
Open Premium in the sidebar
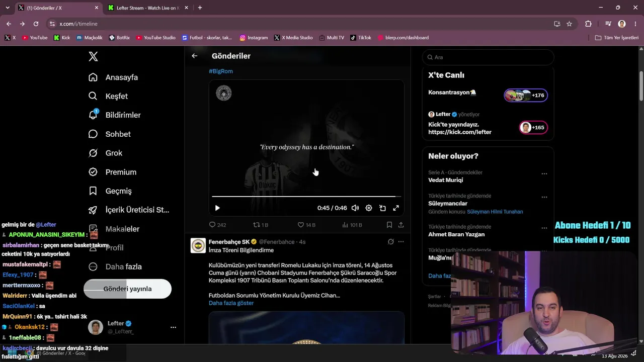click(x=113, y=172)
